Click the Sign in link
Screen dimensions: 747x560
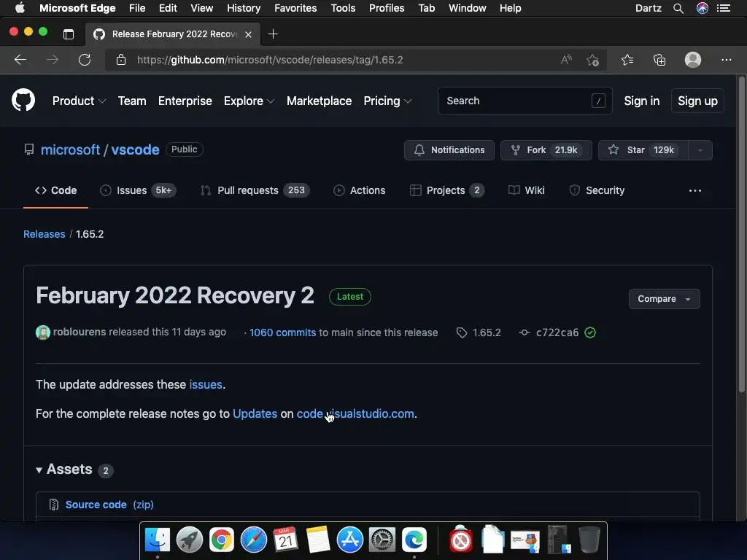pos(642,101)
